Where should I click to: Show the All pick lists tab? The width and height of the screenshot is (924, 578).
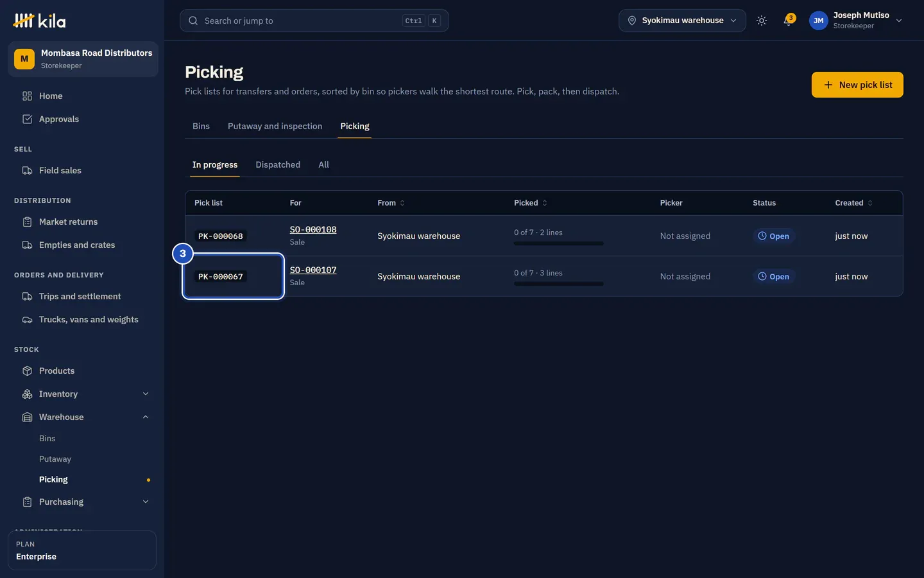point(323,165)
